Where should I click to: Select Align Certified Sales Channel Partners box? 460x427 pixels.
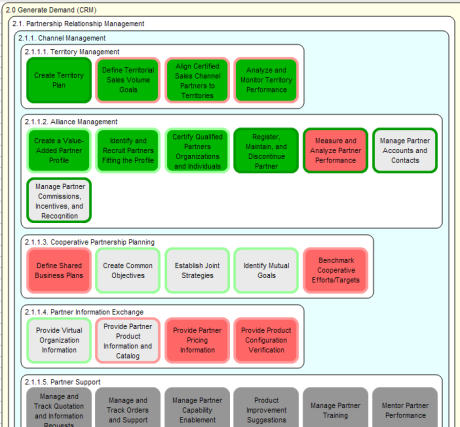[x=197, y=80]
